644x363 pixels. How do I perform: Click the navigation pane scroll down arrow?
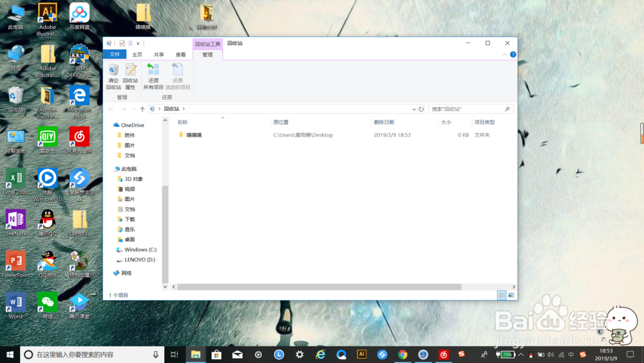pyautogui.click(x=165, y=287)
